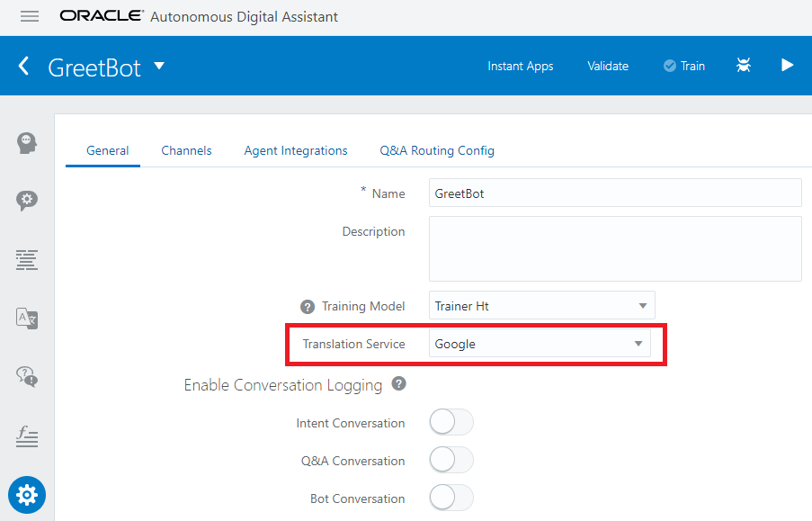Viewport: 812px width, 521px height.
Task: Click the Validate button
Action: (608, 66)
